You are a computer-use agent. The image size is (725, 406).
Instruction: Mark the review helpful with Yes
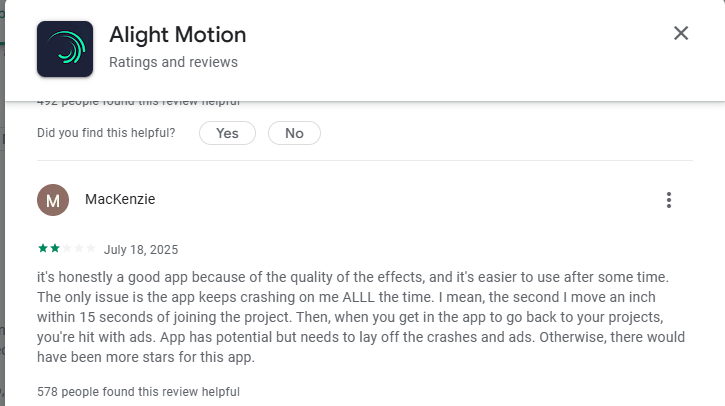[227, 133]
